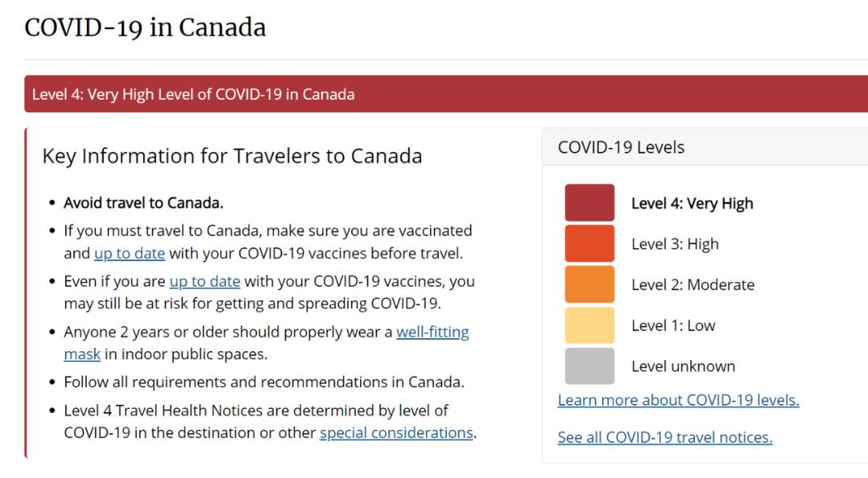Click the yellow Level 1 swatch
Viewport: 868px width, 478px height.
click(x=589, y=325)
